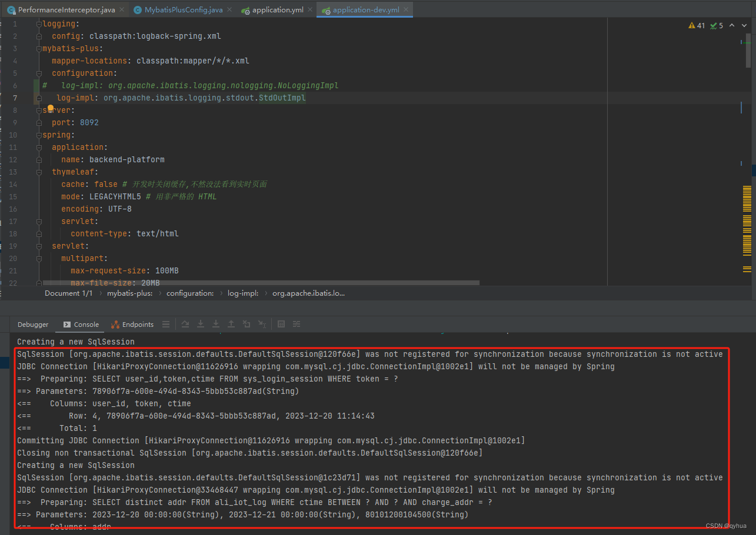This screenshot has height=535, width=756.
Task: Click the Step Into debug icon
Action: tap(201, 325)
